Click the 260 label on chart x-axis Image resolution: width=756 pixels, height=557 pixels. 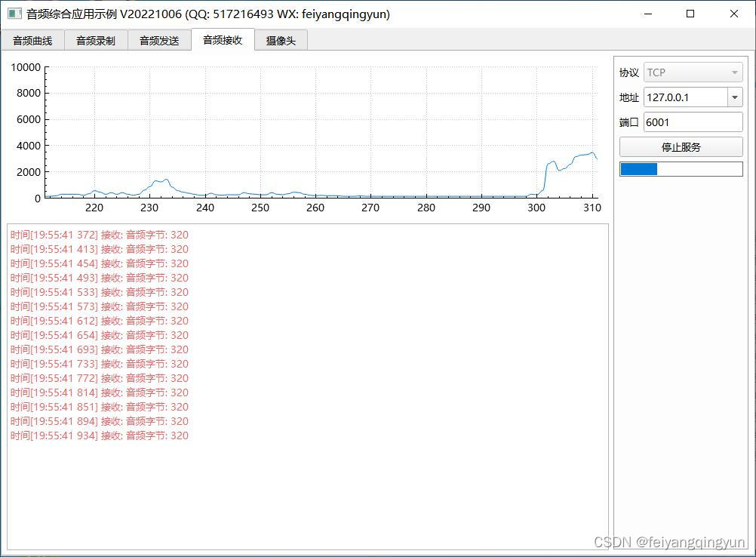point(315,208)
